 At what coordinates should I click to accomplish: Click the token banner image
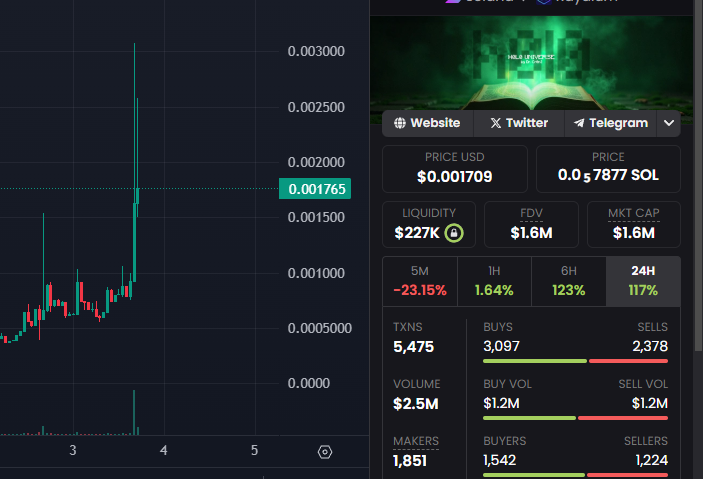tap(531, 63)
